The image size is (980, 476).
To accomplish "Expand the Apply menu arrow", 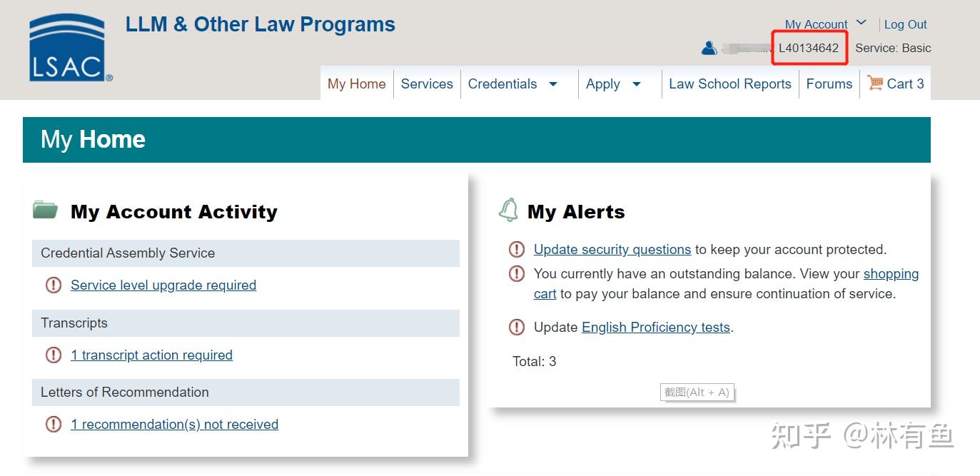I will [x=637, y=84].
